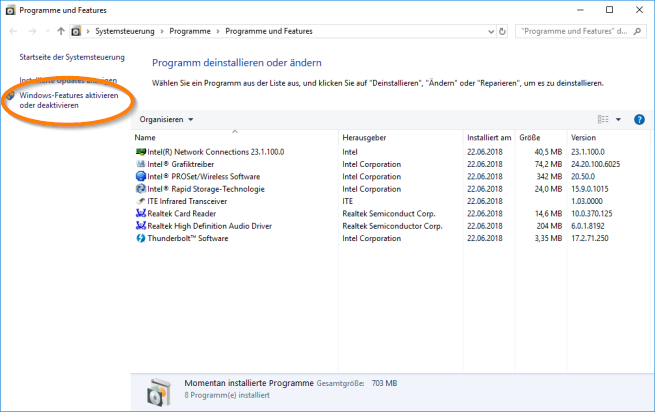Click the shield icon beside Windows-Features link

click(x=10, y=95)
